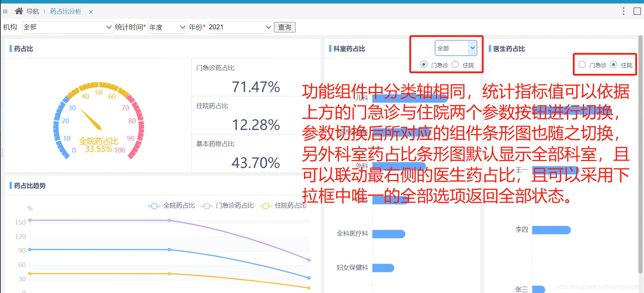The image size is (644, 293).
Task: Click the 张三 doctor bar
Action: [x=538, y=289]
